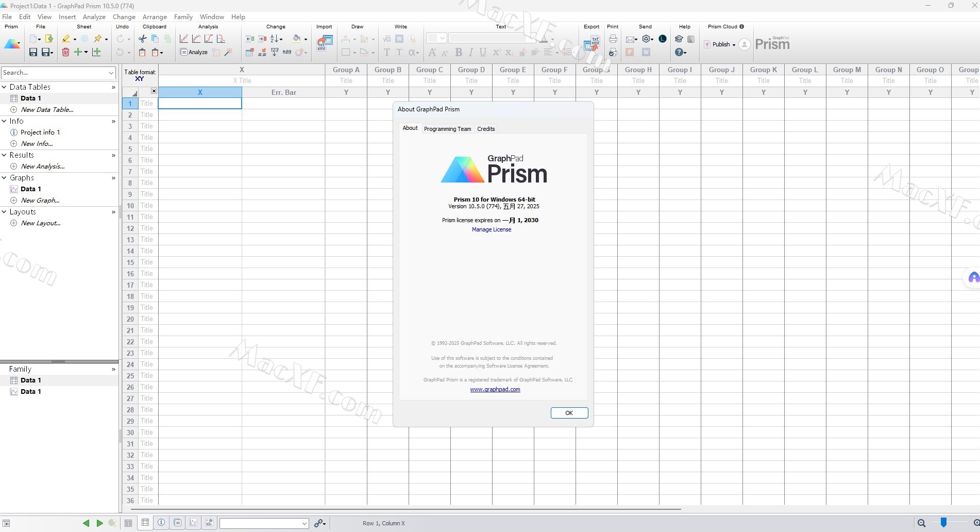Click the magic wand icon in Analysis
This screenshot has width=980, height=532.
click(228, 52)
